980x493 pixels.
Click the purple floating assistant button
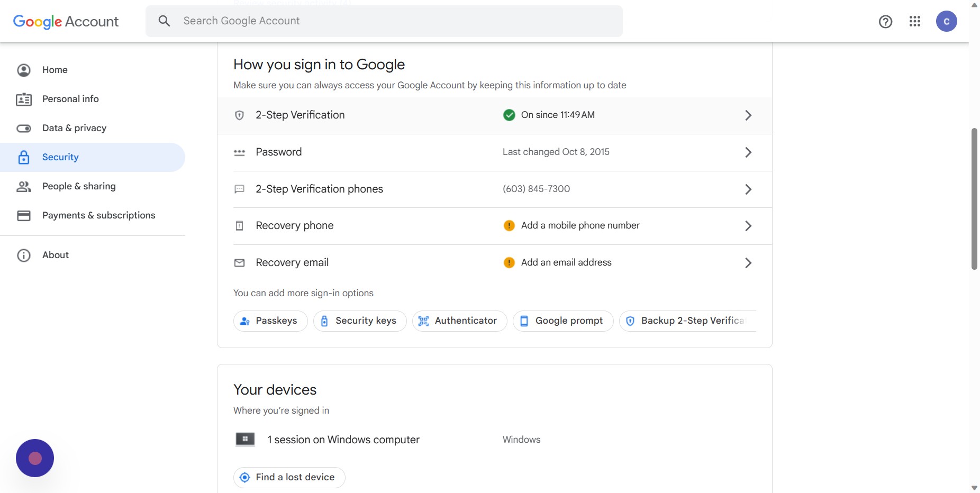[35, 458]
